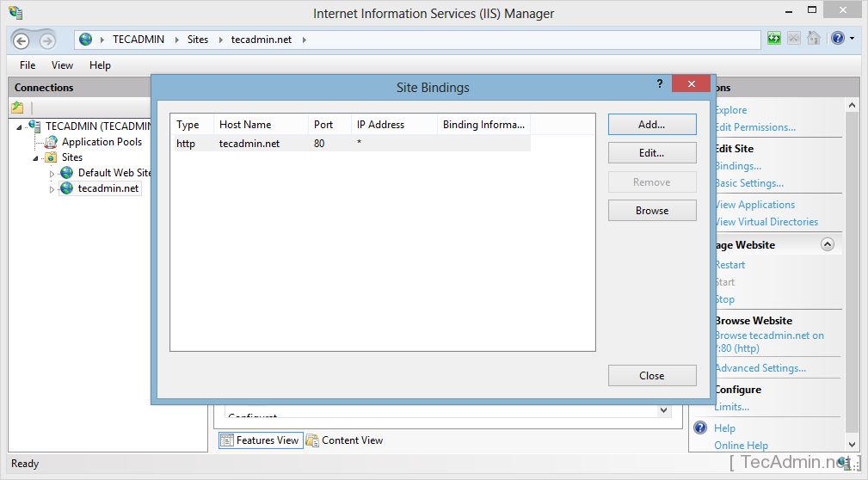The width and height of the screenshot is (868, 480).
Task: Click the Remove button
Action: (x=652, y=182)
